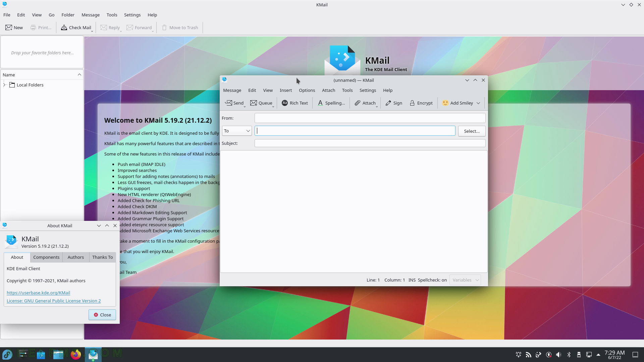Open the Send button dropdown arrow
The image size is (644, 362).
coord(245,107)
